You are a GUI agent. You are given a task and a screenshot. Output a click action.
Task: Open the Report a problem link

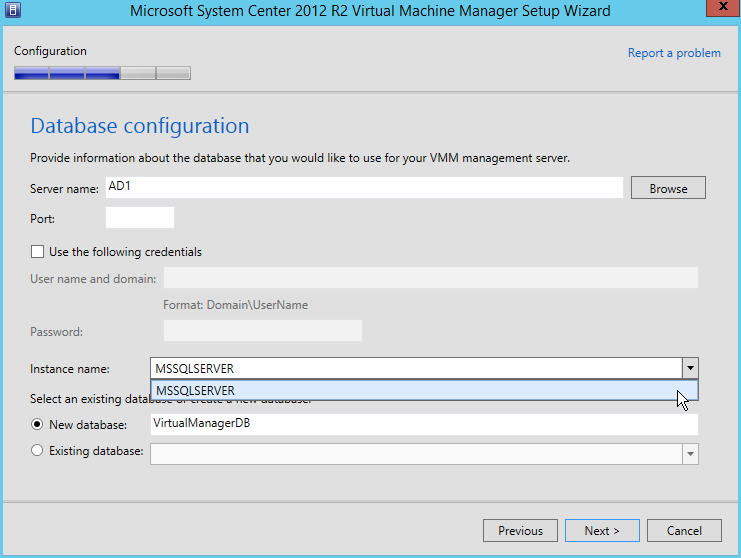673,53
